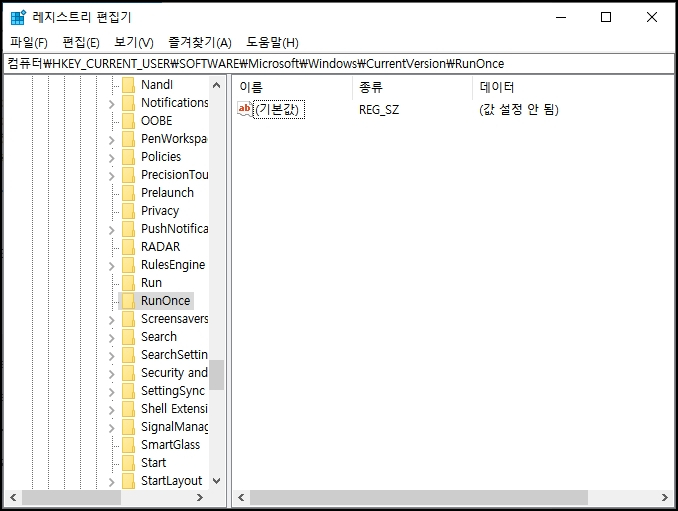This screenshot has width=678, height=511.
Task: Expand the Policies key
Action: pos(112,158)
